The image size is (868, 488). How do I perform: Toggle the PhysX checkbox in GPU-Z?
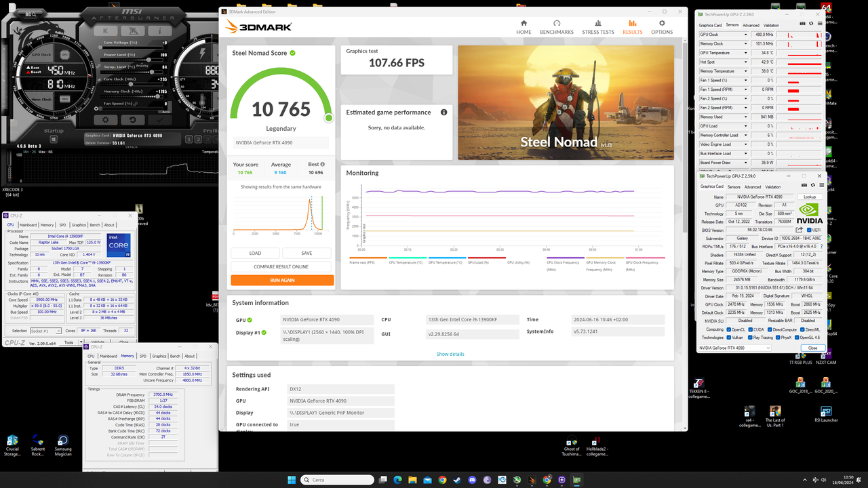778,338
